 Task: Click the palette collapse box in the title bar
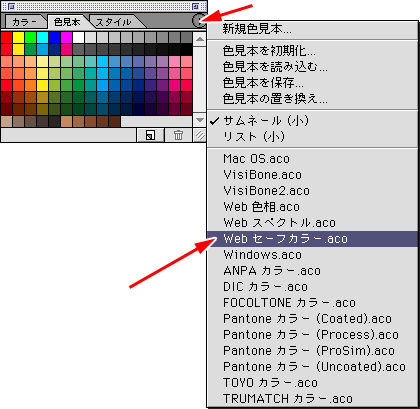click(196, 6)
